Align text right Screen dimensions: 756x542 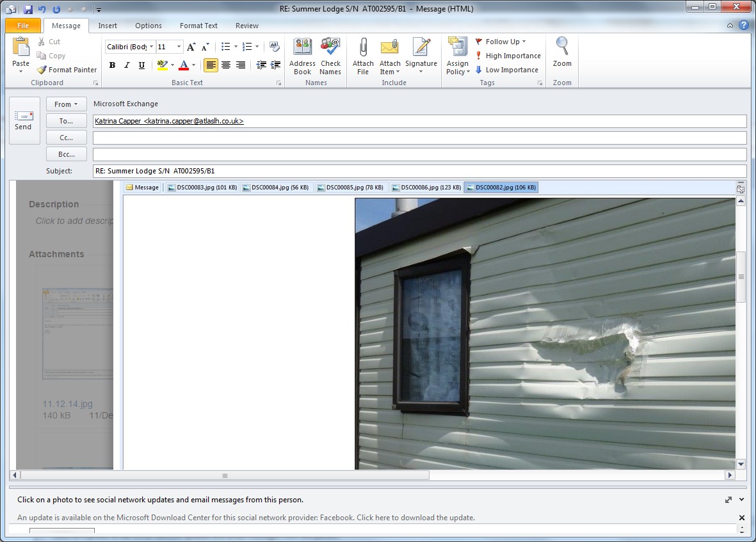coord(240,65)
